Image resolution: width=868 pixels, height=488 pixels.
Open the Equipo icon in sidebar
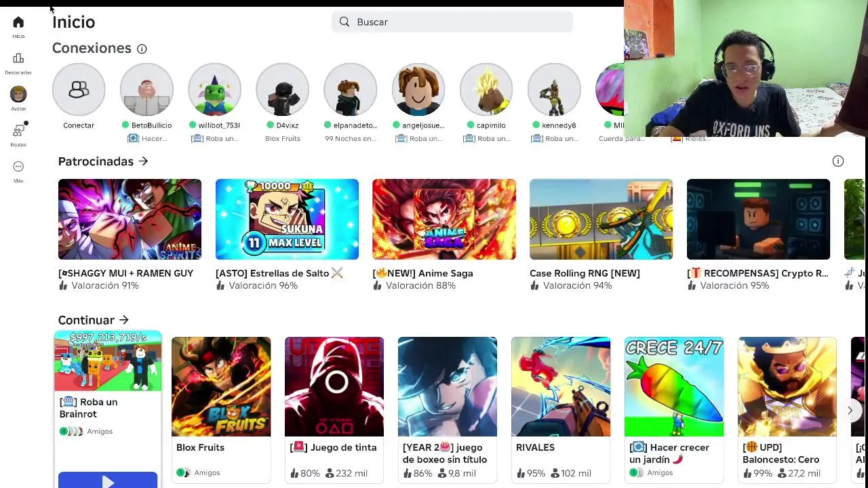18,130
